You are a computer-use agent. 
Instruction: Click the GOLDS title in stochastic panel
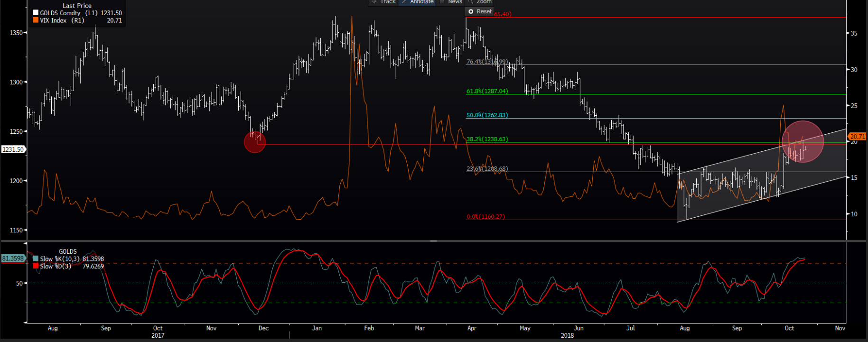(68, 251)
